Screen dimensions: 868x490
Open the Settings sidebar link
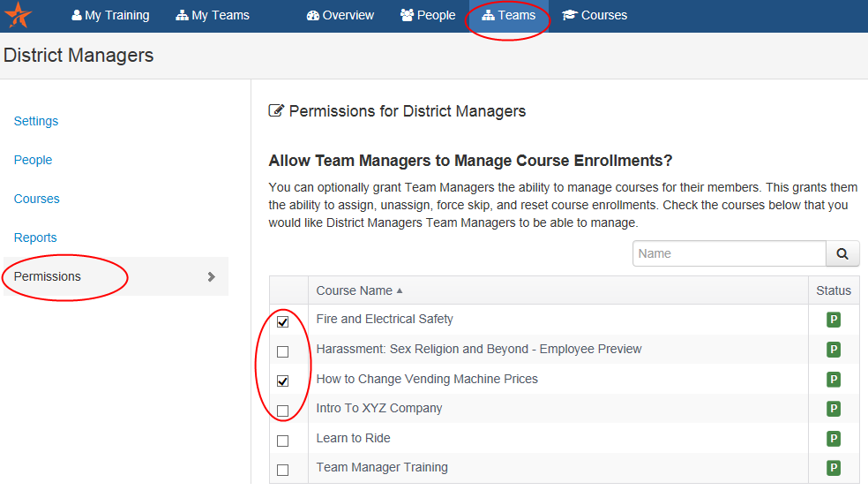click(x=36, y=121)
